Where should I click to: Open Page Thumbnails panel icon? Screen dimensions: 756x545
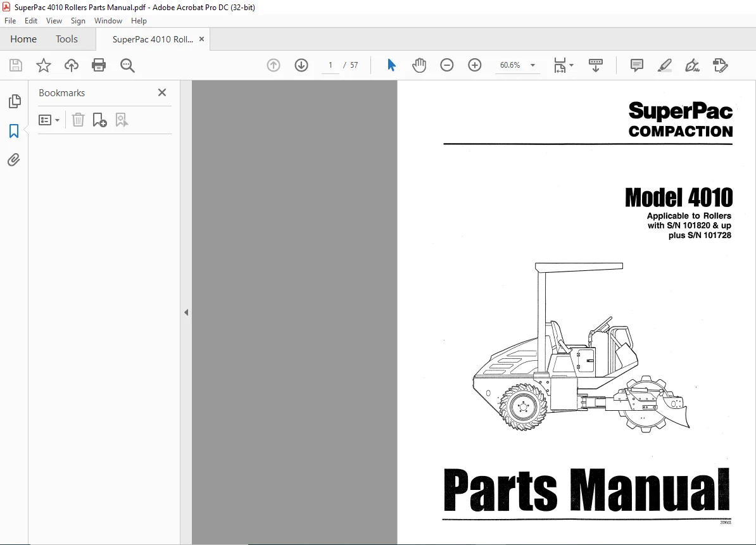(x=15, y=101)
